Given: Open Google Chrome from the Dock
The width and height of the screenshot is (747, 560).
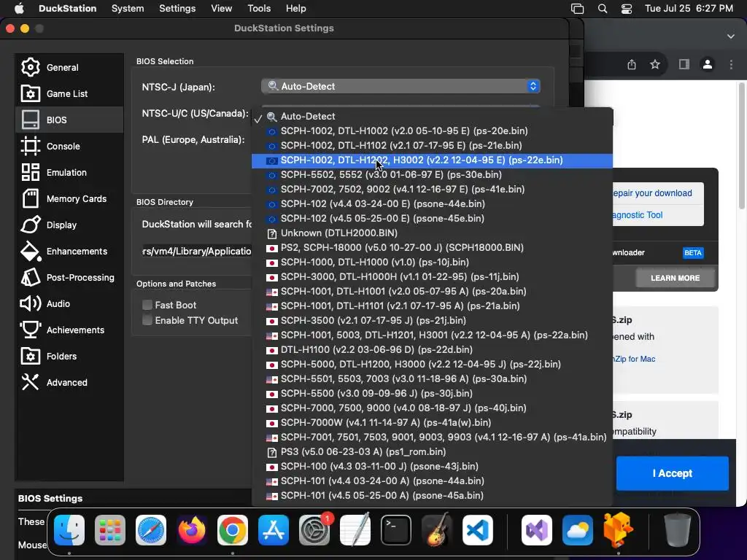Looking at the screenshot, I should (x=233, y=530).
